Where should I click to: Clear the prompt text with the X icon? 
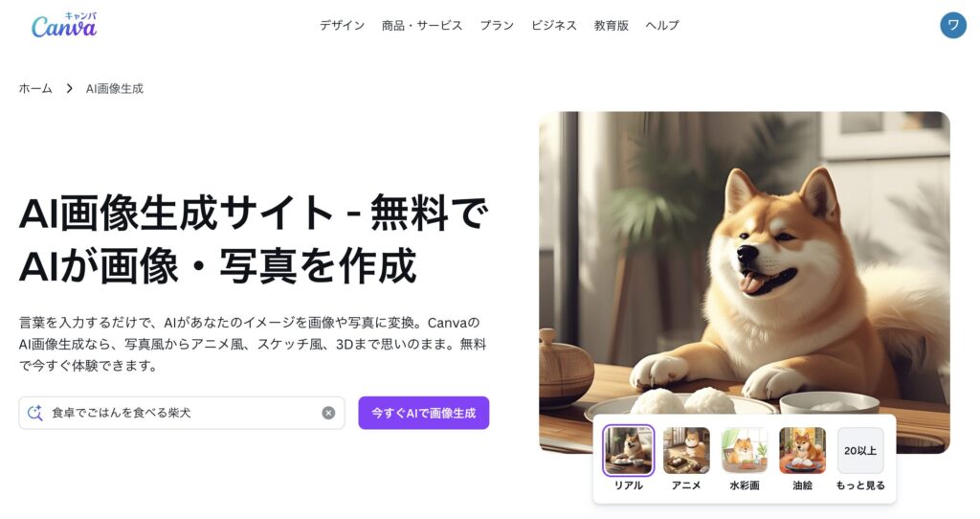(x=328, y=413)
